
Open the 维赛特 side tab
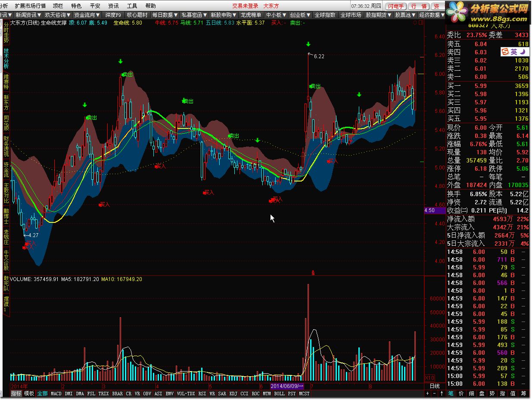click(6, 81)
